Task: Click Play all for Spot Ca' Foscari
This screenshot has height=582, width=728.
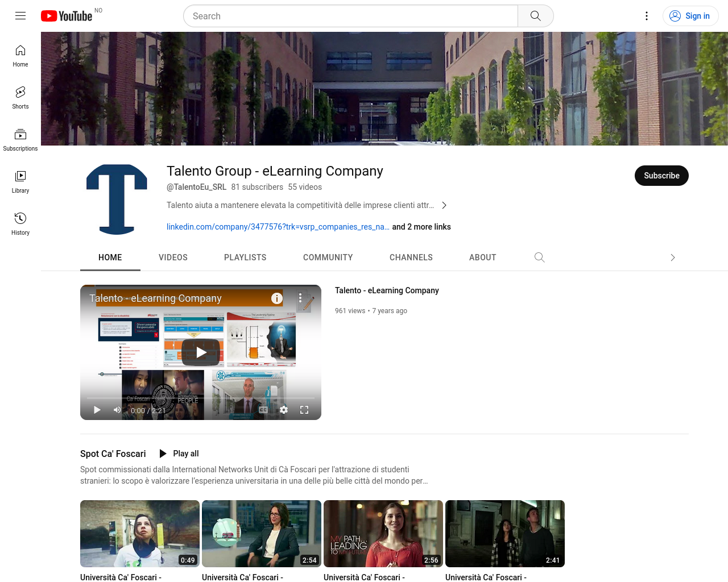Action: (179, 454)
